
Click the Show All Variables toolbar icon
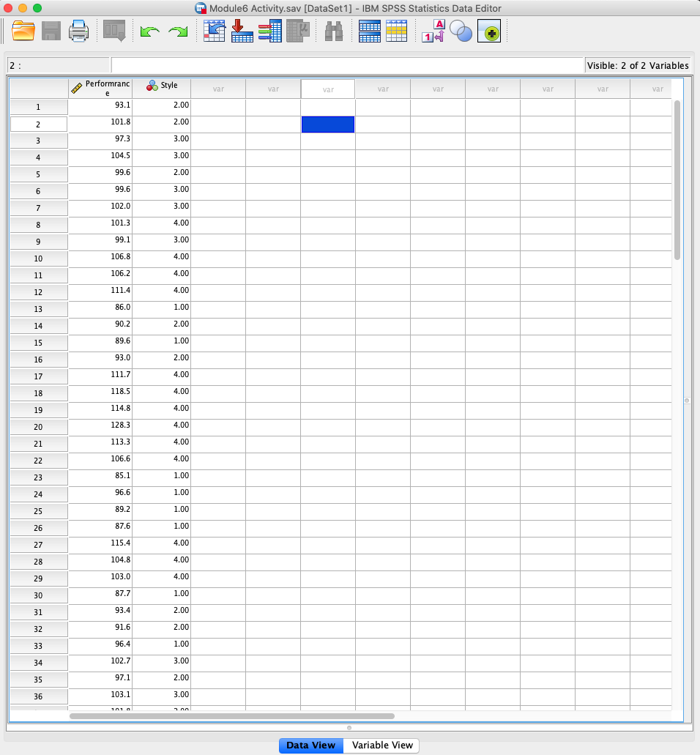pos(489,31)
